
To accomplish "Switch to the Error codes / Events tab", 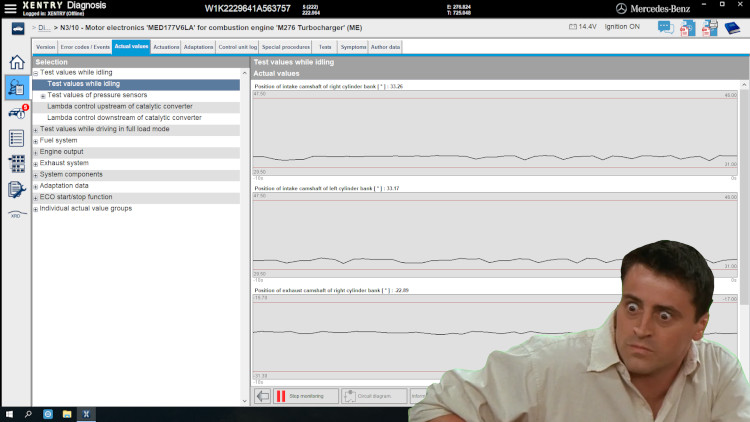I will [85, 46].
